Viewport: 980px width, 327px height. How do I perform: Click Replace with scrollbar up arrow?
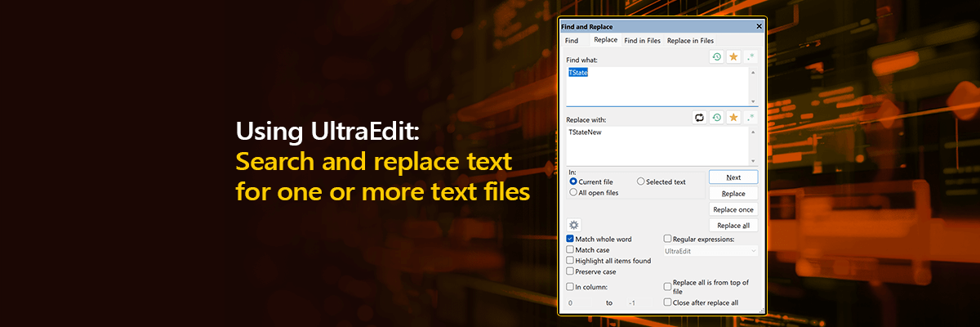[753, 132]
